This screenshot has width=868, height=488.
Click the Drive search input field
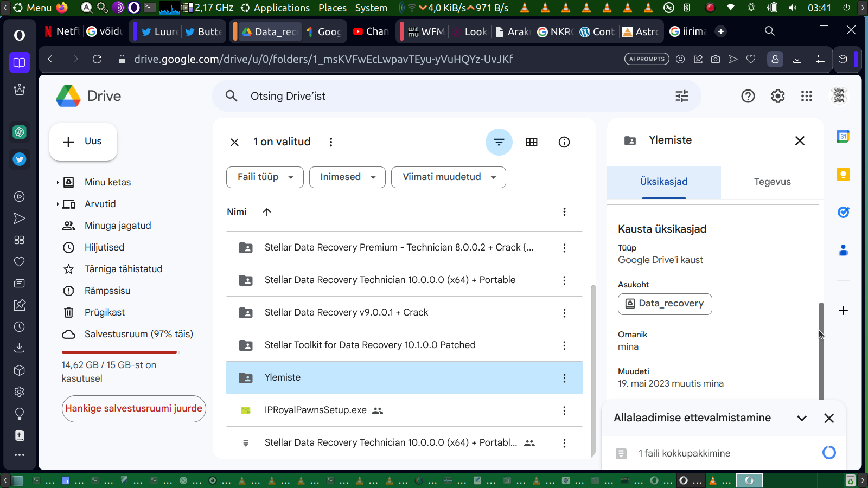click(x=456, y=96)
